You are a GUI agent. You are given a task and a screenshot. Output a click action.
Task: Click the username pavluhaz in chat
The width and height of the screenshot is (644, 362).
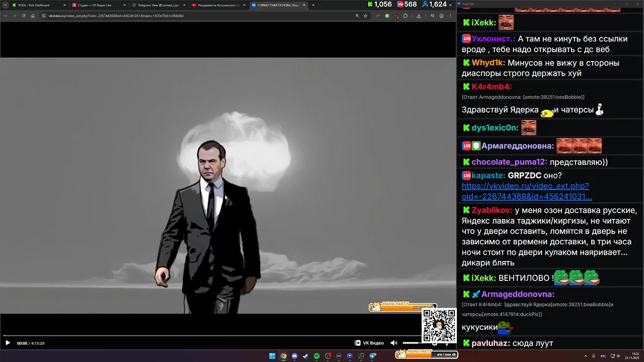(491, 343)
